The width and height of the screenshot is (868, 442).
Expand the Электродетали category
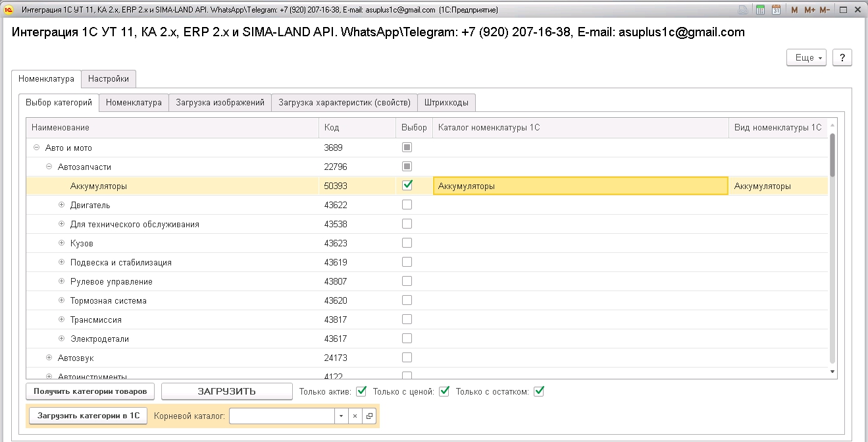(62, 339)
